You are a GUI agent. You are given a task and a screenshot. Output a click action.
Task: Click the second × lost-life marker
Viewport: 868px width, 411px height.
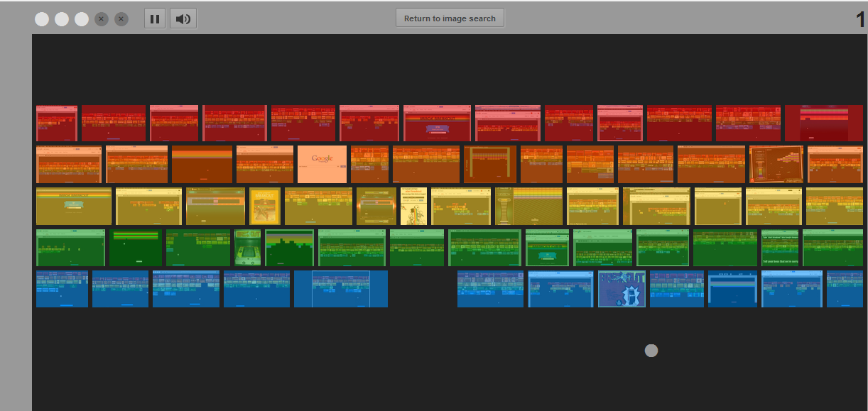pos(121,19)
